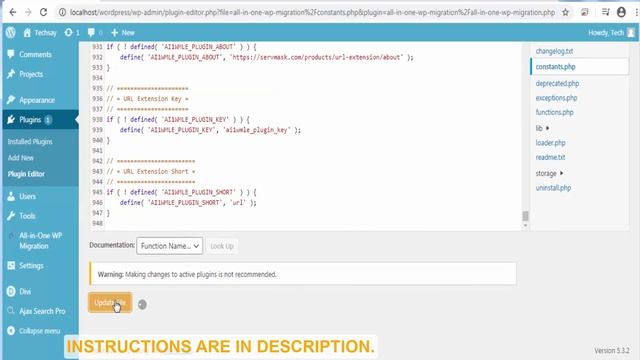Select Plugin Editor submenu item

click(26, 174)
